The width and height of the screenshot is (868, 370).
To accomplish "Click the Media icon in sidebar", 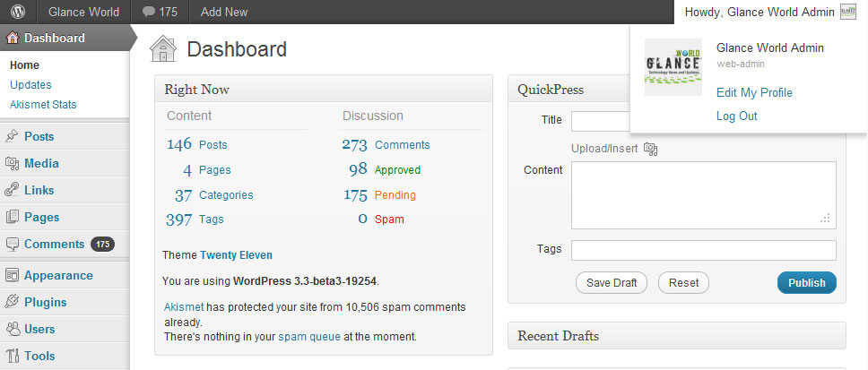I will tap(12, 163).
